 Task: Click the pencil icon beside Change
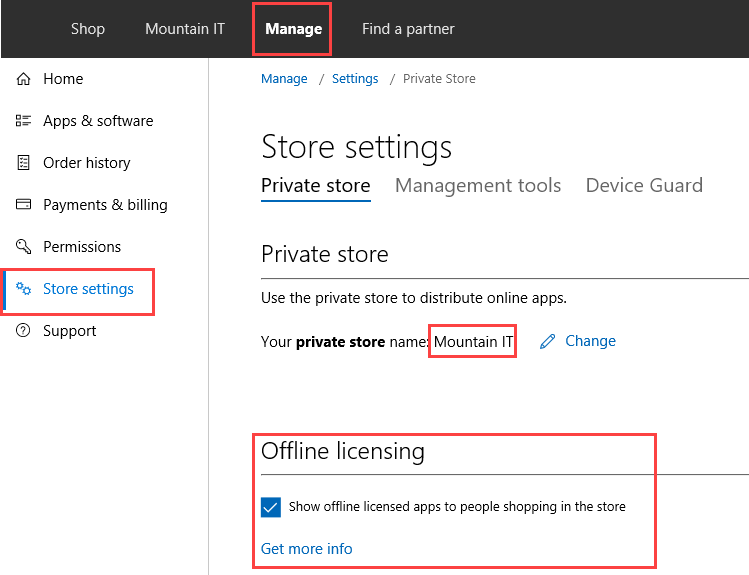point(547,342)
